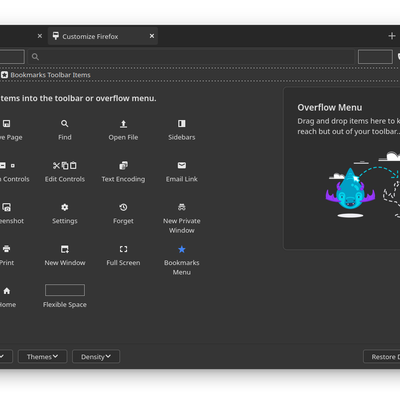Choose the Sidebars icon
This screenshot has width=400, height=400.
coord(182,124)
